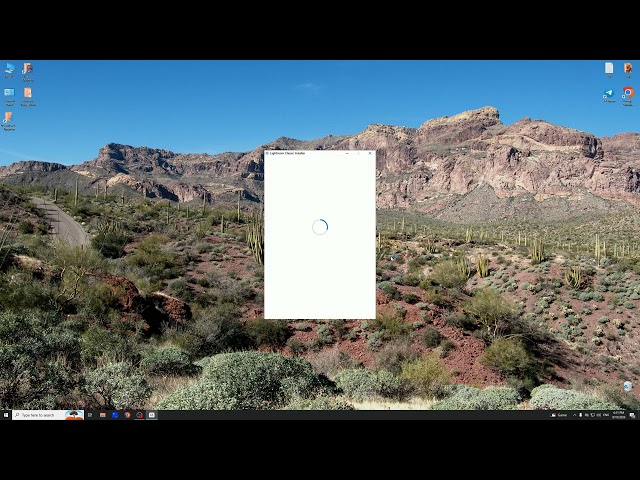Close the Lightroom Classic Installer window

pyautogui.click(x=370, y=153)
